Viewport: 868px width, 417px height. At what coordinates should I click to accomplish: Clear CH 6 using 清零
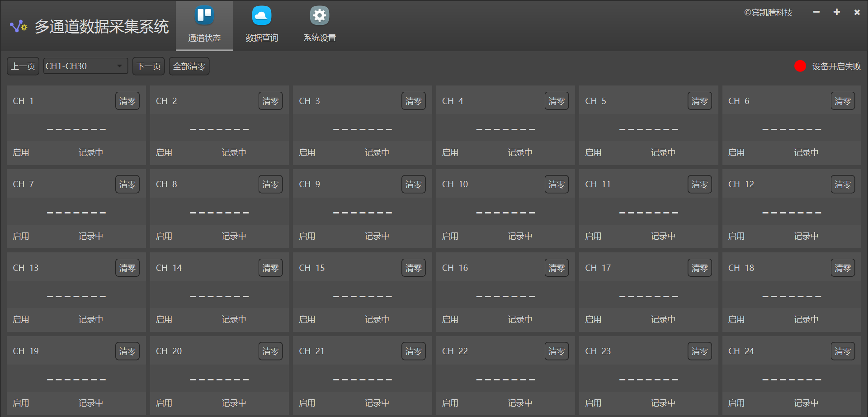[843, 101]
